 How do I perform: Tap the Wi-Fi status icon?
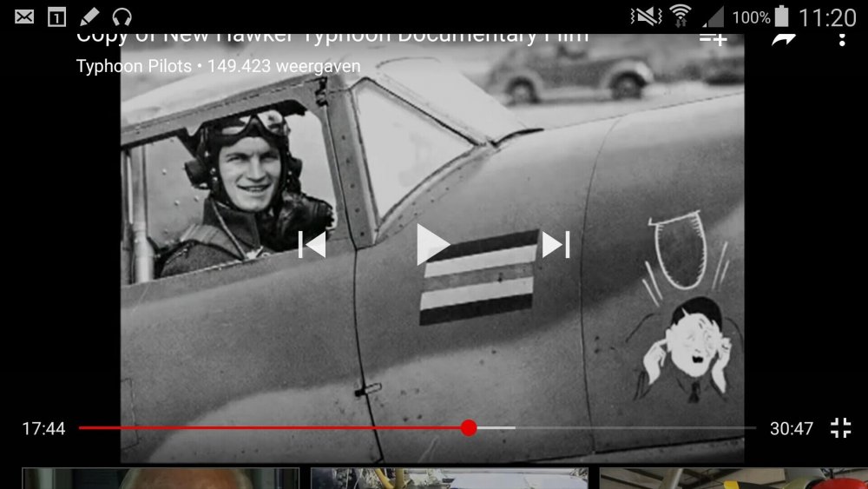point(681,16)
